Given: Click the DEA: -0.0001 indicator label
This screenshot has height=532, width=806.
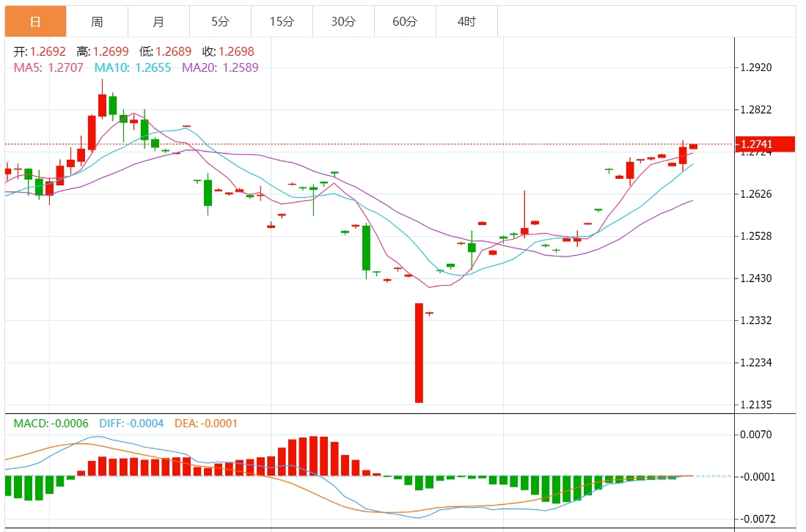Looking at the screenshot, I should (x=206, y=424).
